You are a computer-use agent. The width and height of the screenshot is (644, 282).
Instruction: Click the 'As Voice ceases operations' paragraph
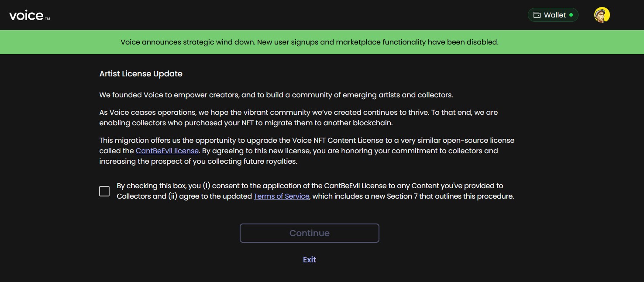click(299, 118)
